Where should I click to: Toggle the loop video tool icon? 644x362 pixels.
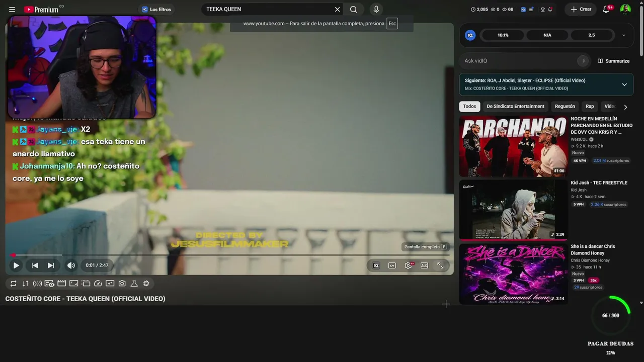(13, 284)
